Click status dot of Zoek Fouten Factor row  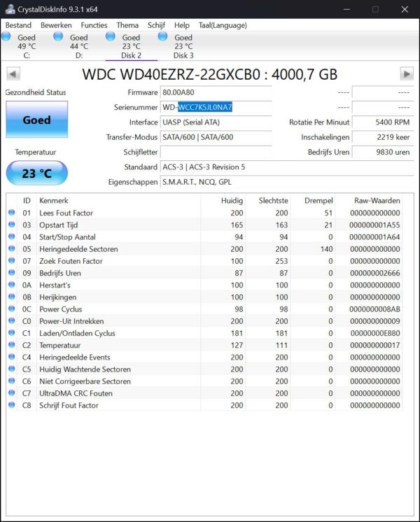(12, 260)
